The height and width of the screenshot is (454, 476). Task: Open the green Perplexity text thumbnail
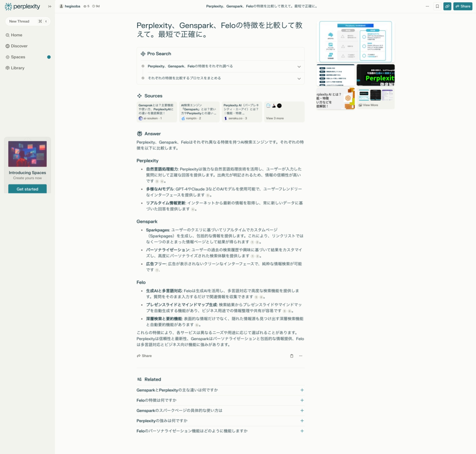point(376,75)
